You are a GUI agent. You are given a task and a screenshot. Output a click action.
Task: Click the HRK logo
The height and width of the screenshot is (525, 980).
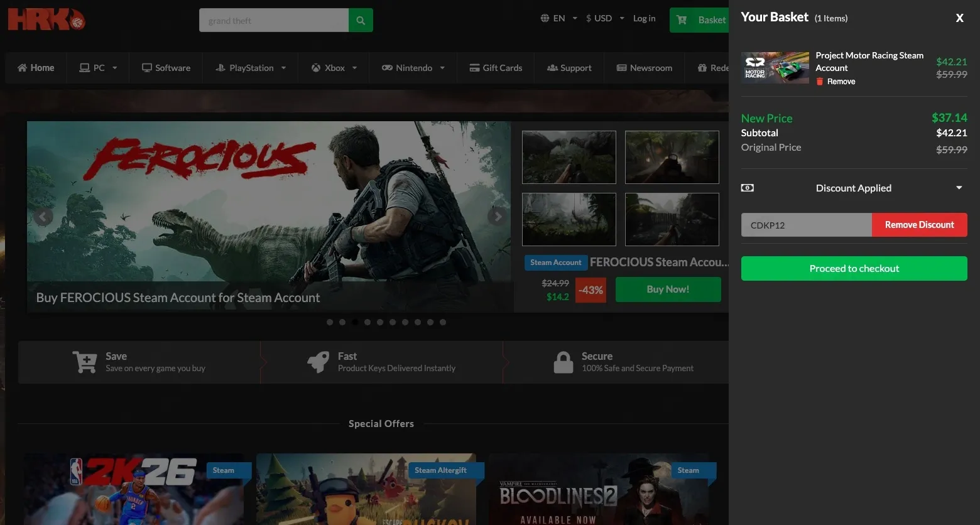46,19
